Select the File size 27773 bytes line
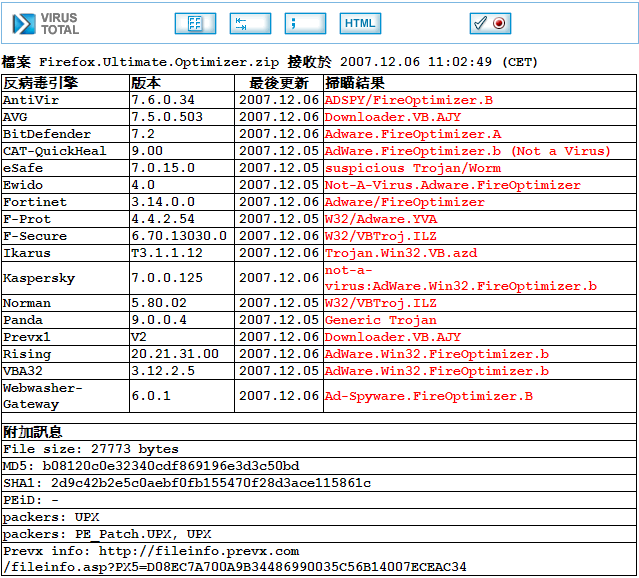The width and height of the screenshot is (639, 578). pyautogui.click(x=91, y=449)
